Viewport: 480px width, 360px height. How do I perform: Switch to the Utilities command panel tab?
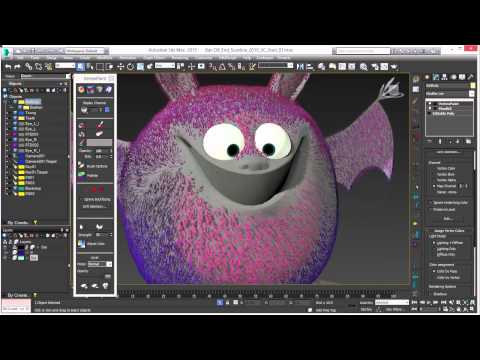coord(470,77)
